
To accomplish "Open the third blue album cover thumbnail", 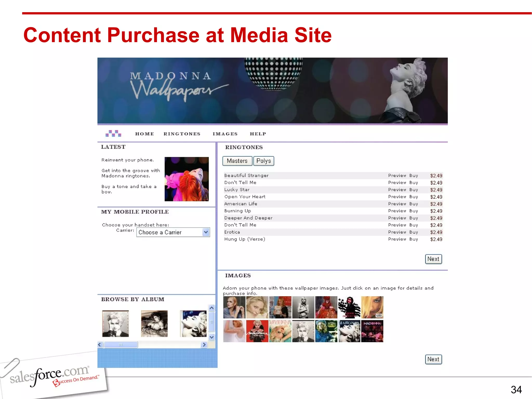I will [193, 324].
